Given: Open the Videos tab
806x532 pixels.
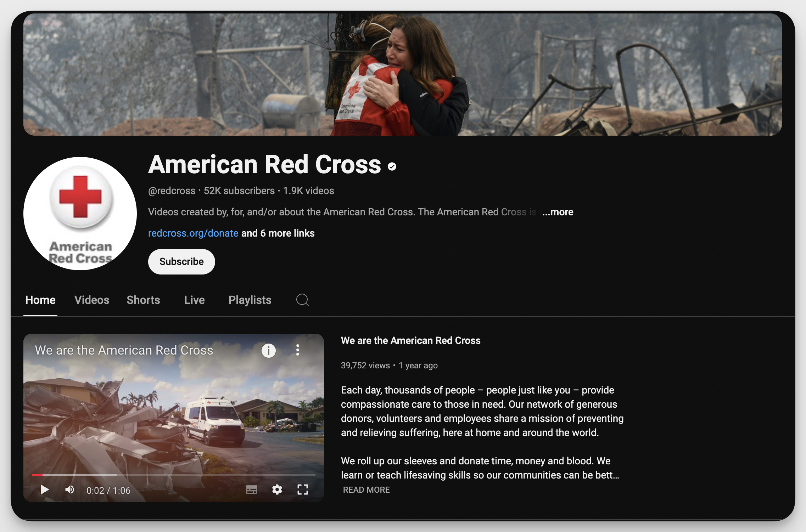Looking at the screenshot, I should click(92, 300).
